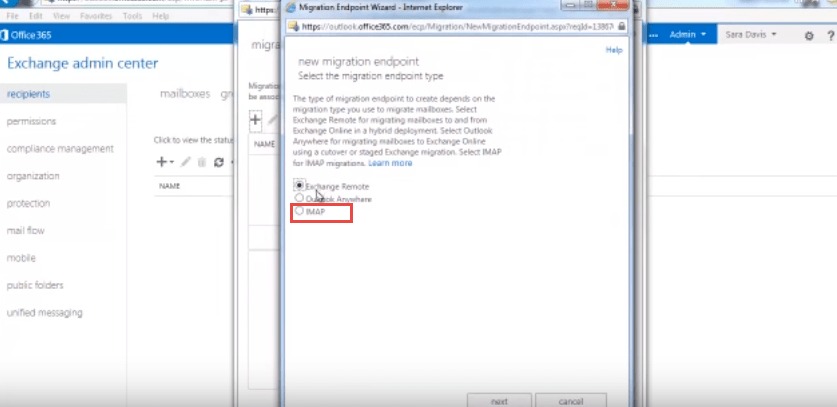This screenshot has width=837, height=407.
Task: Select the Exchange Remote radio button
Action: point(299,185)
